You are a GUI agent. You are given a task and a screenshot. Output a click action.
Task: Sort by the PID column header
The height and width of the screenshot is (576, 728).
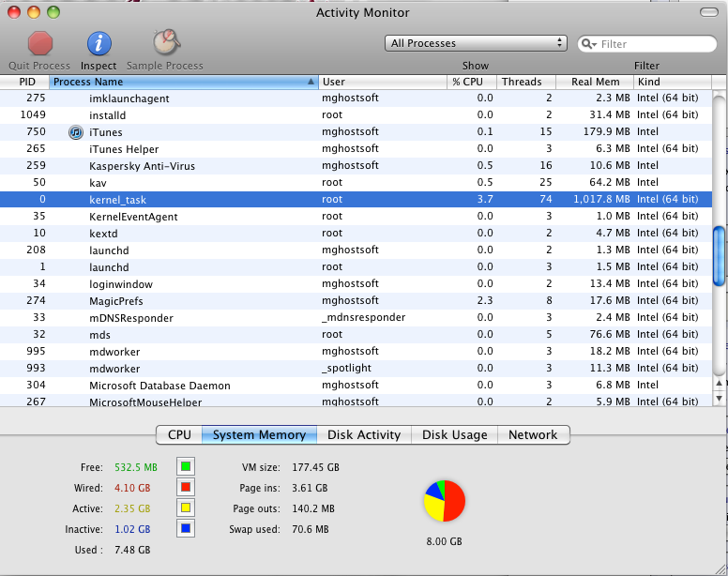pyautogui.click(x=24, y=82)
